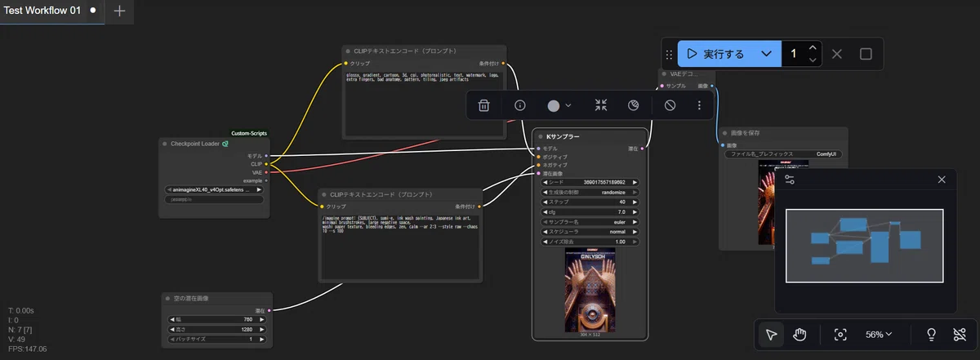Toggle the lightbulb icon in bottom toolbar

pos(930,335)
